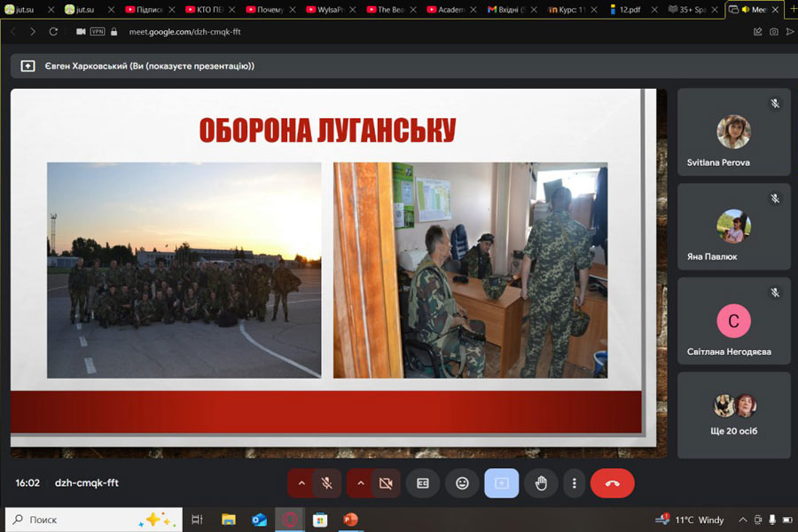The image size is (798, 532).
Task: Raise hand in the meeting
Action: [541, 483]
